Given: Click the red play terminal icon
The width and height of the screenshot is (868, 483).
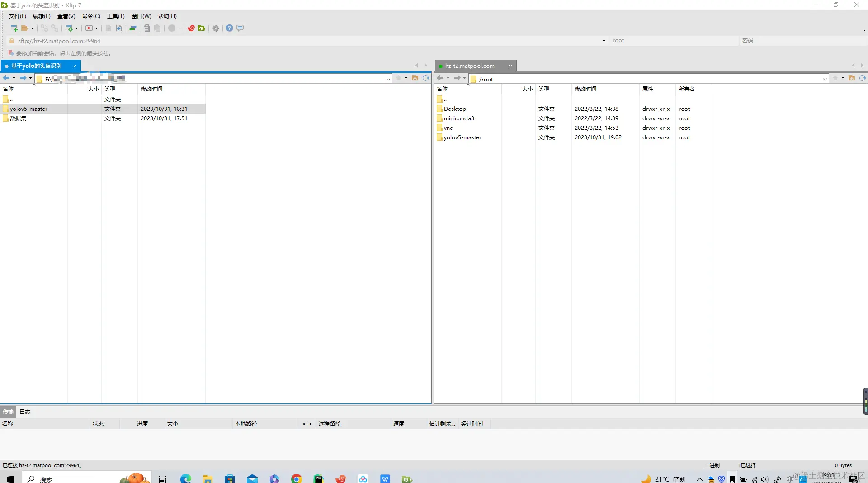Looking at the screenshot, I should click(89, 28).
